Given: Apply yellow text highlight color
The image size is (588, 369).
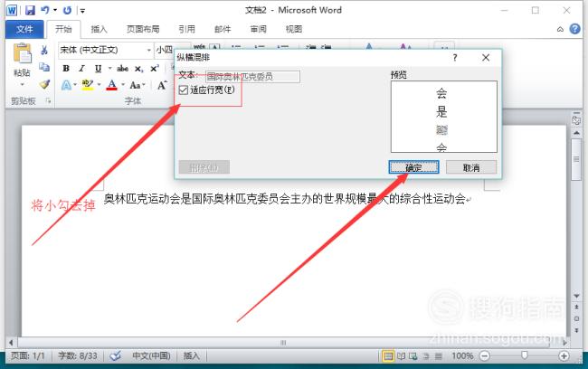Looking at the screenshot, I should [x=88, y=85].
